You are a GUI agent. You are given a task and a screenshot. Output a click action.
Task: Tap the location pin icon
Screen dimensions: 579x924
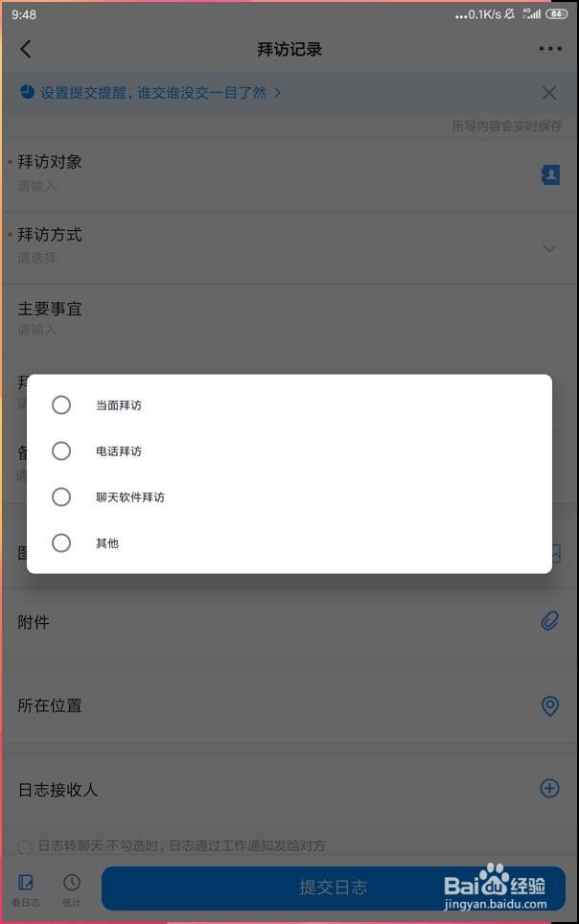pyautogui.click(x=550, y=705)
